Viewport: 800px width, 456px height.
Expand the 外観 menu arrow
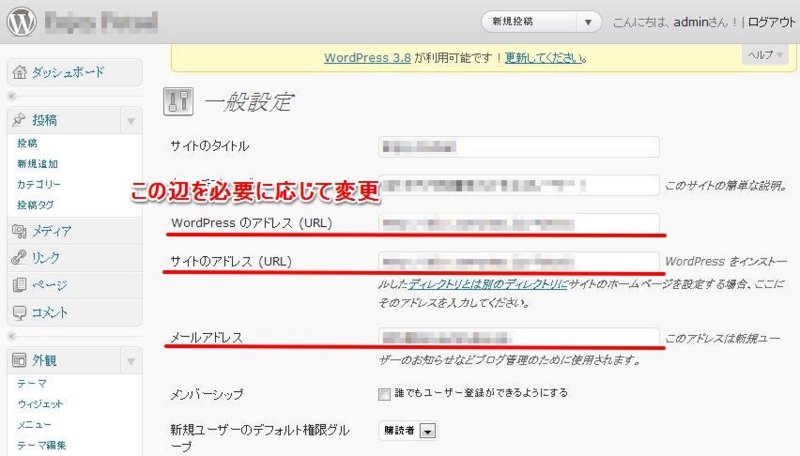pos(131,361)
